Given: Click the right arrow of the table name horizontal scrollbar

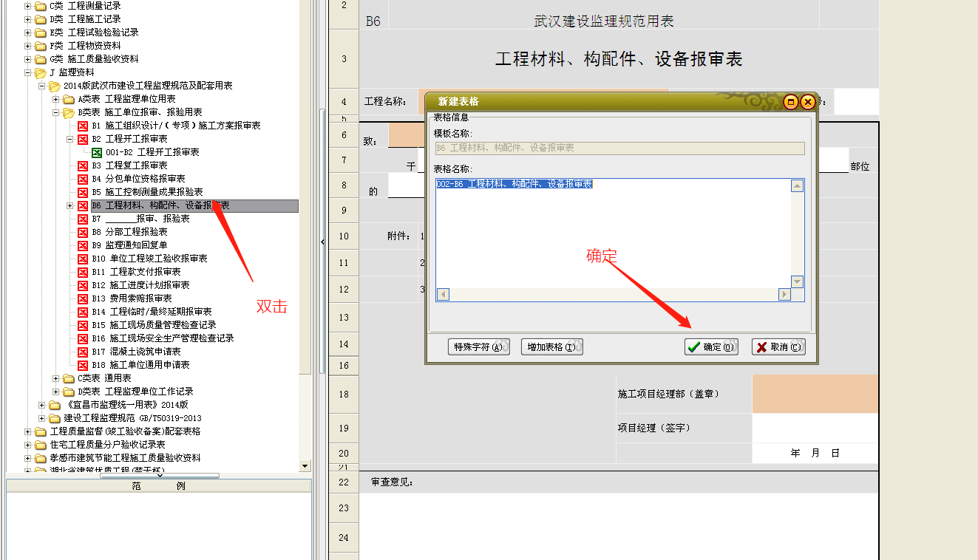Looking at the screenshot, I should [x=784, y=295].
